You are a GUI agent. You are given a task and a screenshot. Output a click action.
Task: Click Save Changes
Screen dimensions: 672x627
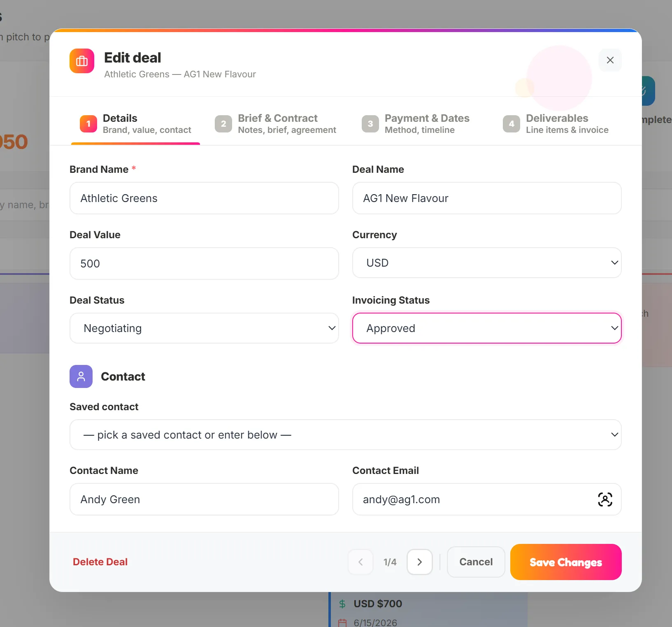566,562
